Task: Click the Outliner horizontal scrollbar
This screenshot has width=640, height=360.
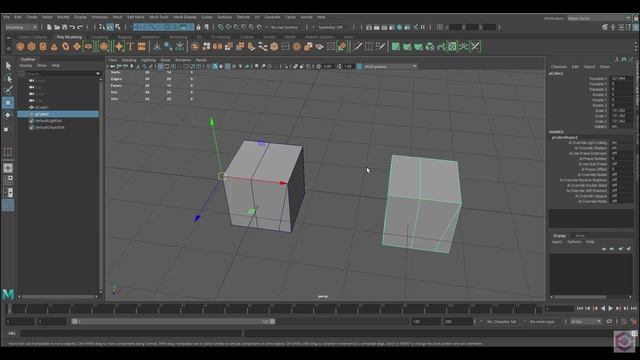Action: [57, 297]
